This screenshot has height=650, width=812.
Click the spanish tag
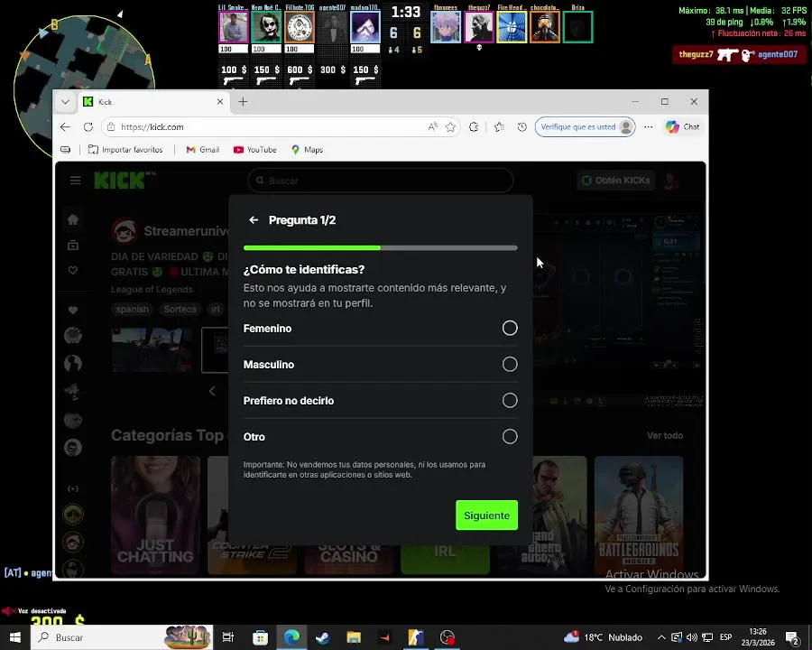[132, 309]
